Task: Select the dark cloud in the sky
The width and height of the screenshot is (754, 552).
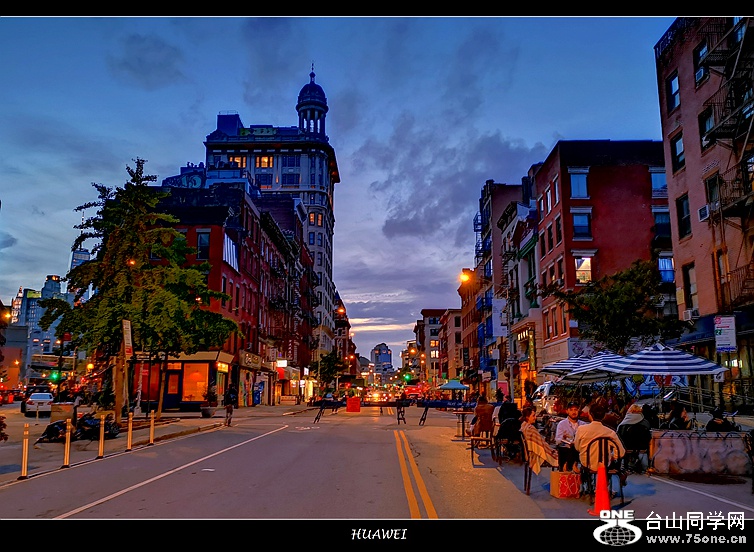Action: (440, 170)
